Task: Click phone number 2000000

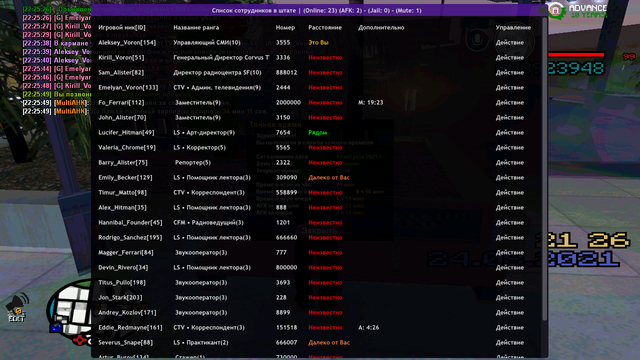Action: pyautogui.click(x=288, y=102)
